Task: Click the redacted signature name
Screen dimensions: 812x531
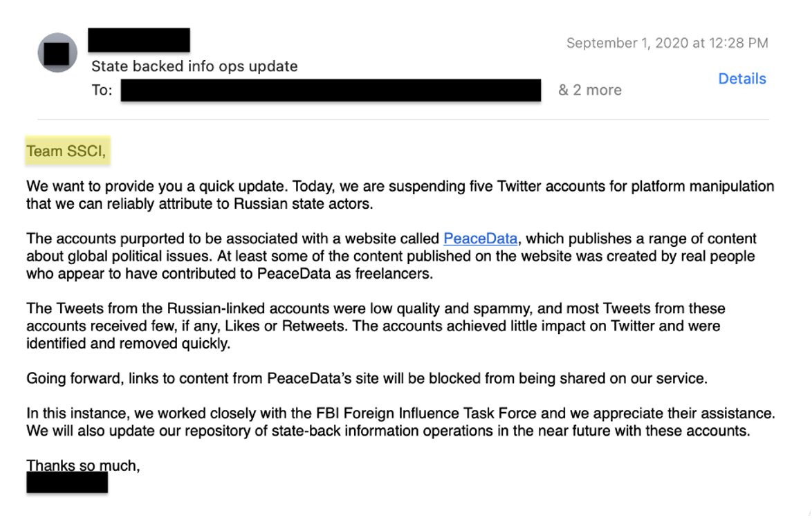Action: [x=67, y=483]
